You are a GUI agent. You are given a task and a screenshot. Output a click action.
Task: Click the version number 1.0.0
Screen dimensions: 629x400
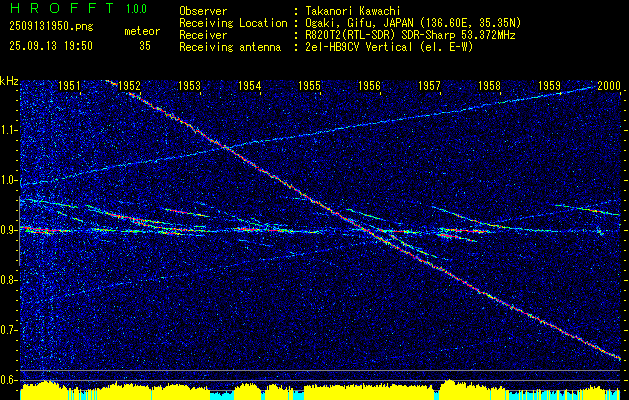(136, 8)
